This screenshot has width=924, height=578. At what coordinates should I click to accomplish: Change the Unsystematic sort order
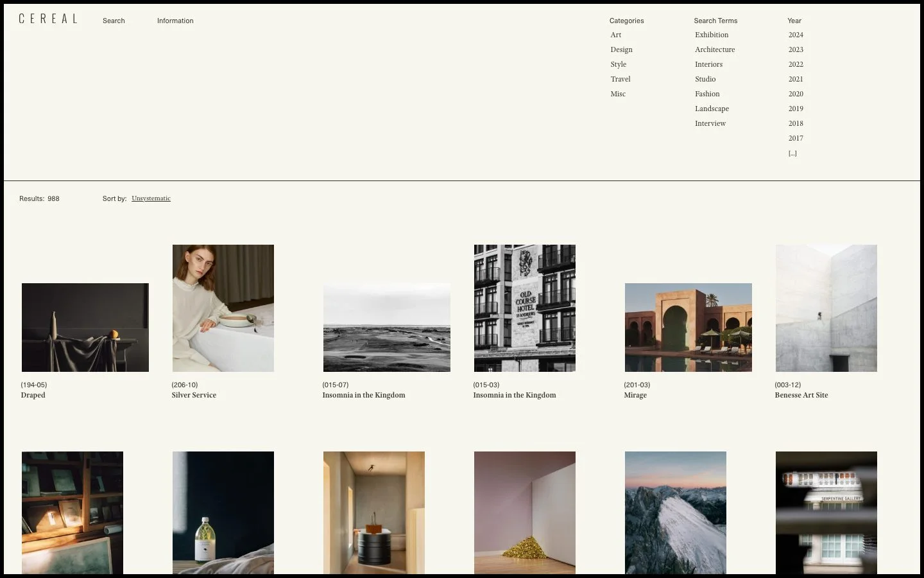[151, 198]
